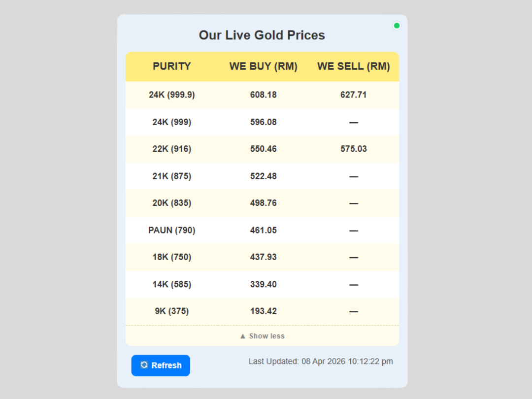
Task: Select the 24K (999.9) purity row
Action: pos(171,95)
